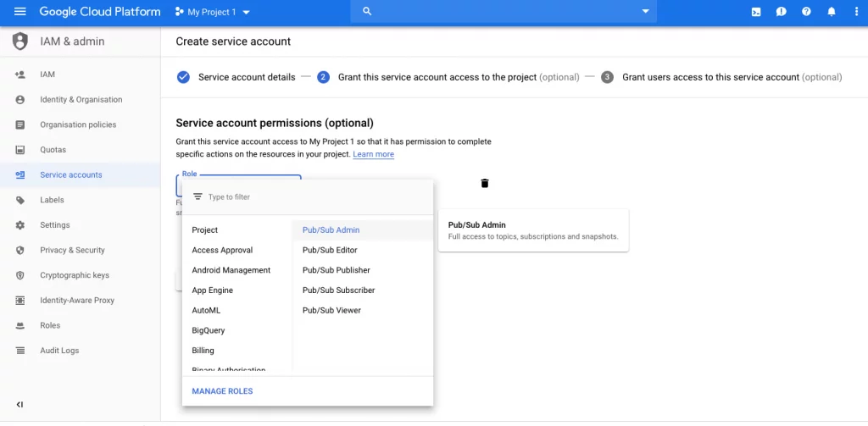Screen dimensions: 868x426
Task: Jump to step 3 Grant users access
Action: [x=721, y=77]
